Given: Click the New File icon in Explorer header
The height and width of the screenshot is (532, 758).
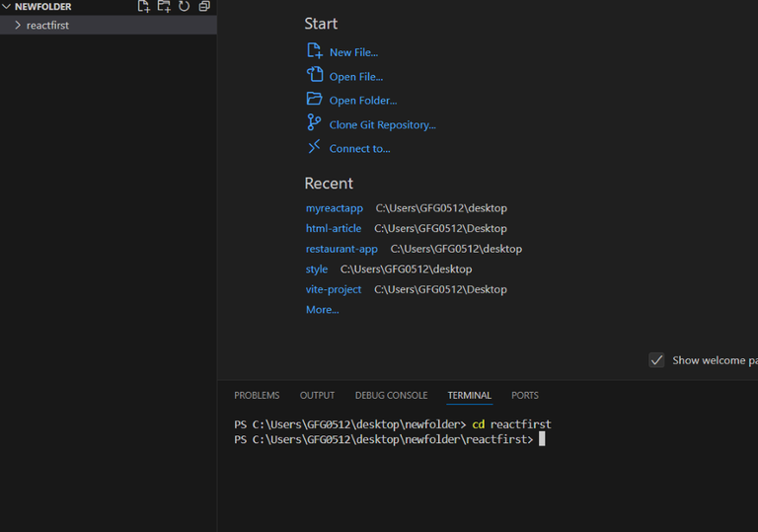Looking at the screenshot, I should tap(143, 6).
